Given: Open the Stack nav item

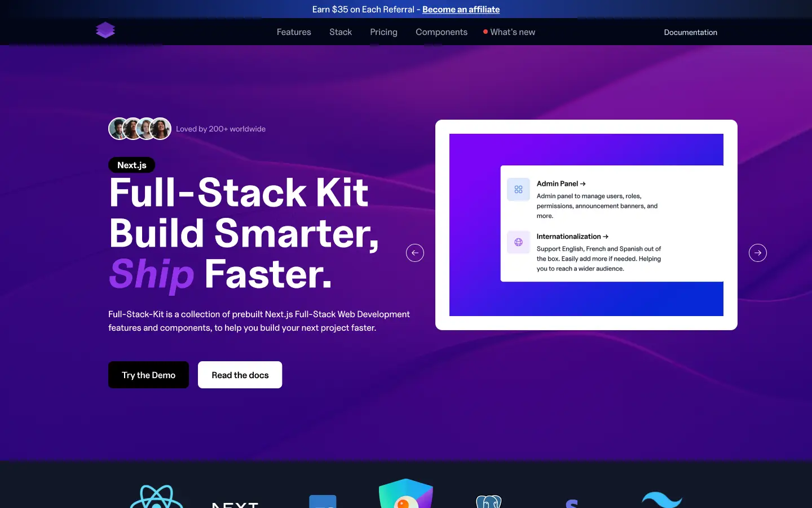Looking at the screenshot, I should [341, 32].
